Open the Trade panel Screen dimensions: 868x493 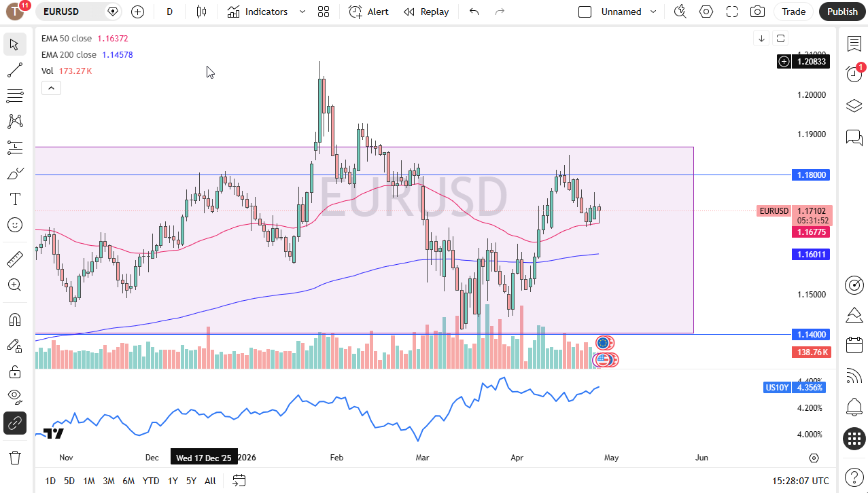(793, 12)
